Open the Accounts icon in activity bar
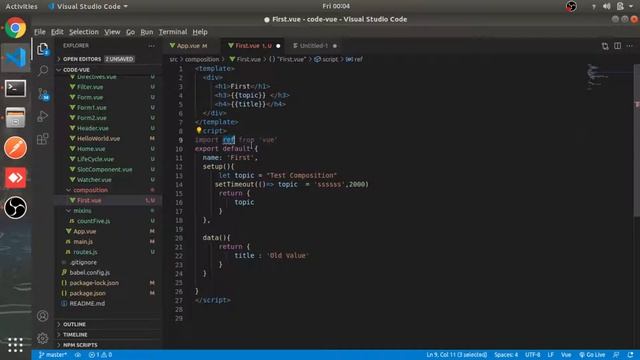The height and width of the screenshot is (360, 640). pyautogui.click(x=42, y=316)
